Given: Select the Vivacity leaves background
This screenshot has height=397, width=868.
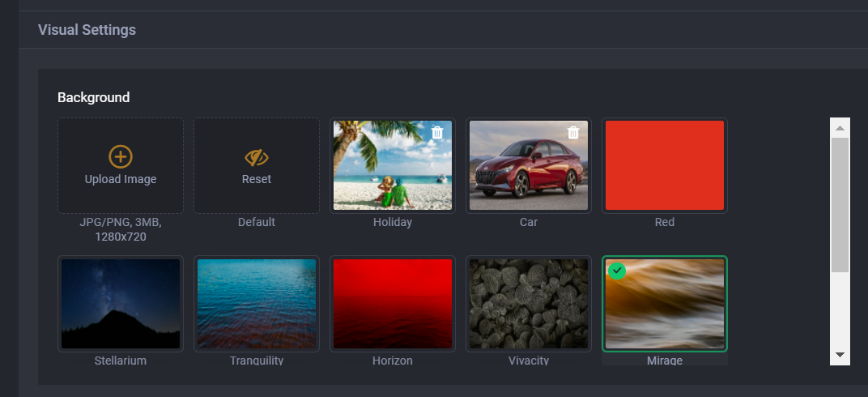Looking at the screenshot, I should click(x=528, y=304).
